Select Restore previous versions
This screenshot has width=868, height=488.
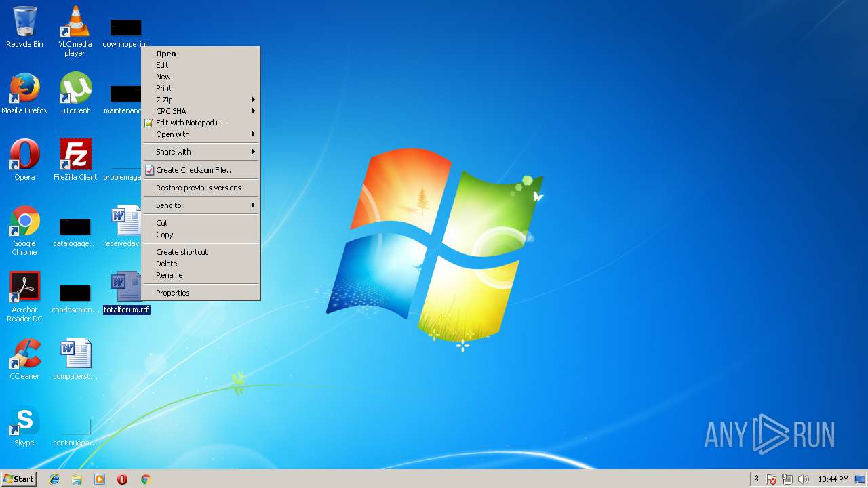click(201, 188)
